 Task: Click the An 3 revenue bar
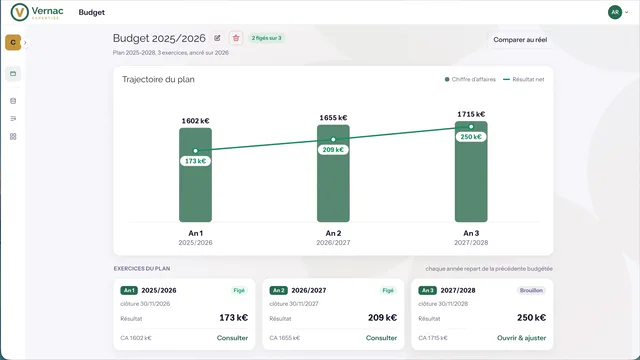click(x=471, y=171)
